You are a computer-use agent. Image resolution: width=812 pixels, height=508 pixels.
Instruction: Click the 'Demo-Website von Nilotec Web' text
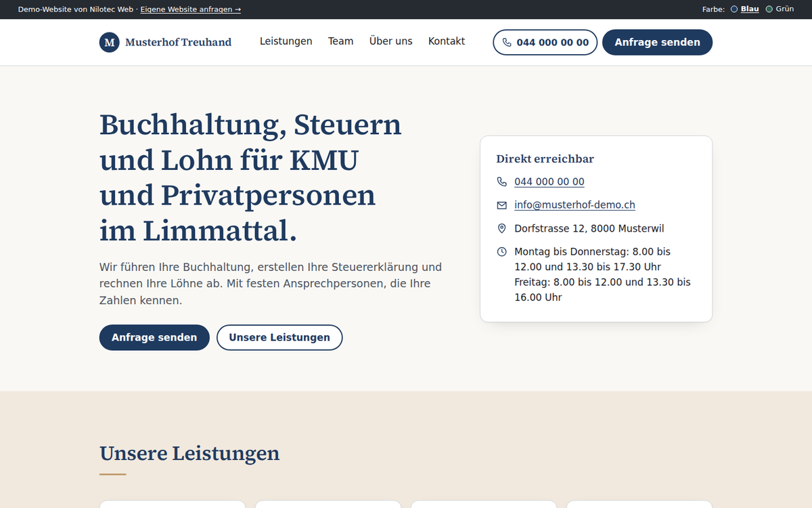tap(76, 9)
